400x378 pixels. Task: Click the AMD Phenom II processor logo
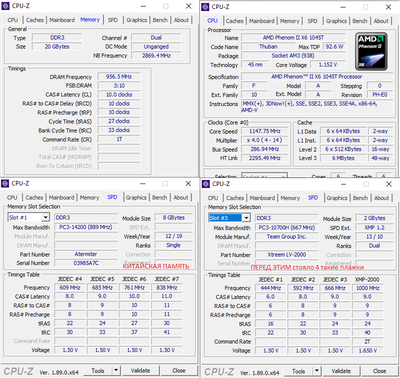point(371,51)
